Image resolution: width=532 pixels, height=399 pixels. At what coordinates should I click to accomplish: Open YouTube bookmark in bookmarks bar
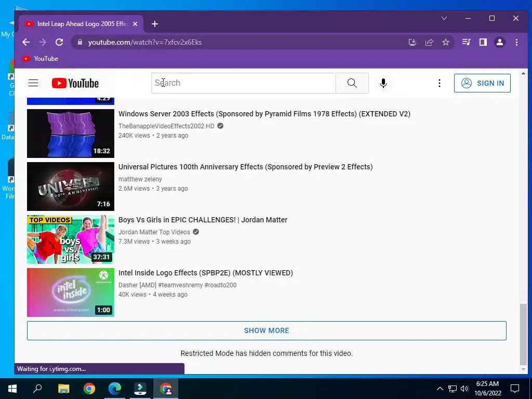coord(40,59)
